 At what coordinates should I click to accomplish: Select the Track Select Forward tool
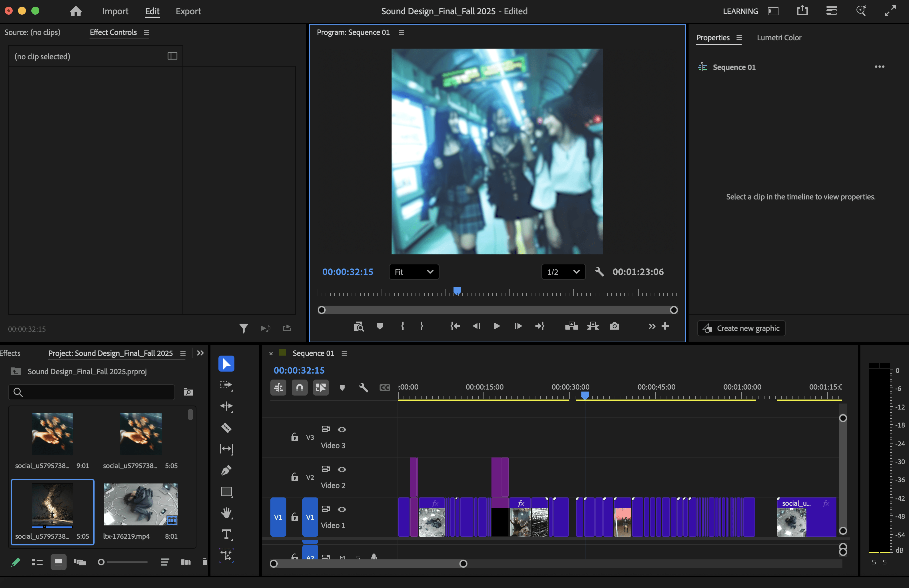(226, 385)
